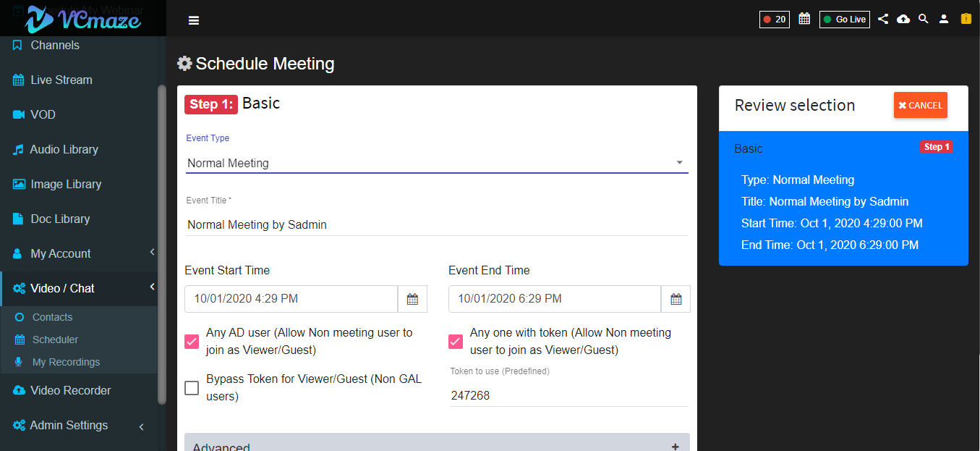
Task: Click the share icon in header
Action: (x=883, y=19)
